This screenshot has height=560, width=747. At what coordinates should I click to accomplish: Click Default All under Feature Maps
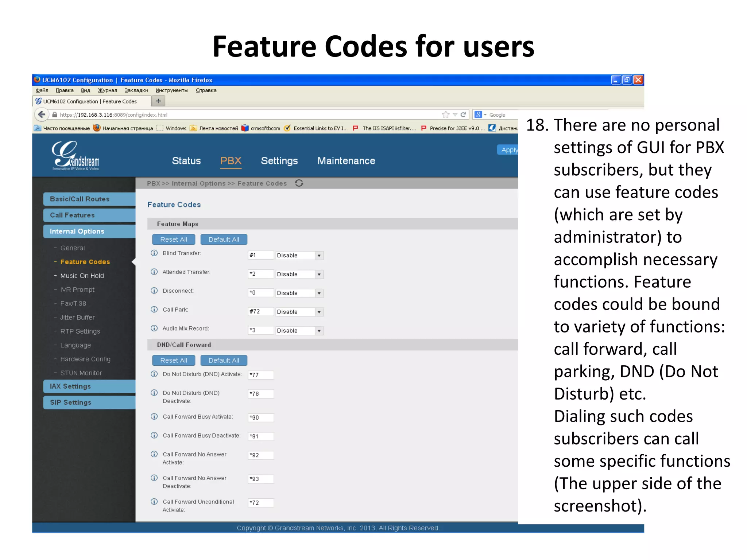tap(224, 240)
